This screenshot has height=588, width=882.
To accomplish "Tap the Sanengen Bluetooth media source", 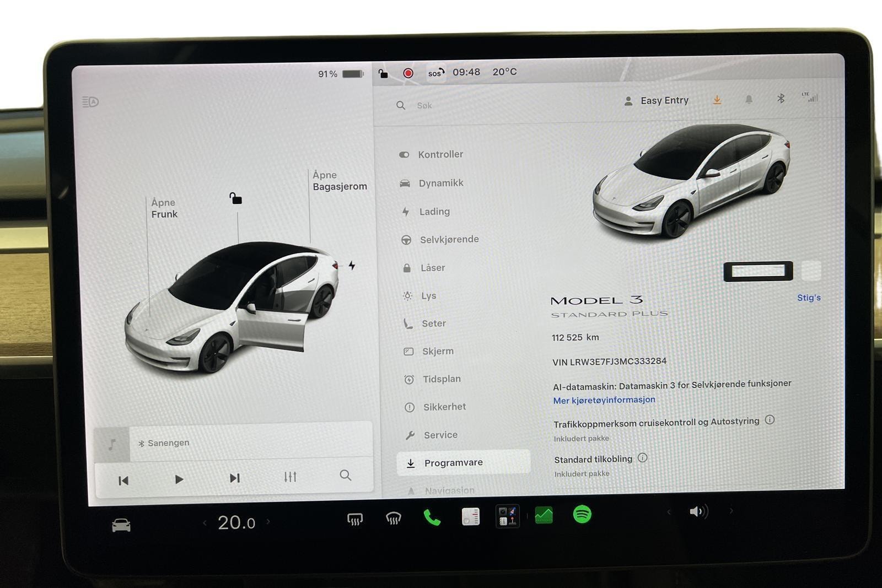I will 164,443.
